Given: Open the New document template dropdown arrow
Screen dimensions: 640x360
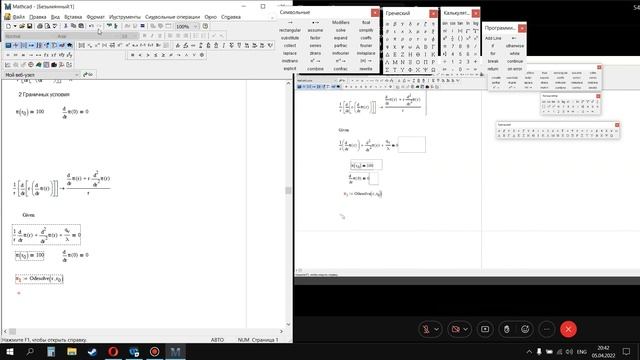Looking at the screenshot, I should coord(15,26).
